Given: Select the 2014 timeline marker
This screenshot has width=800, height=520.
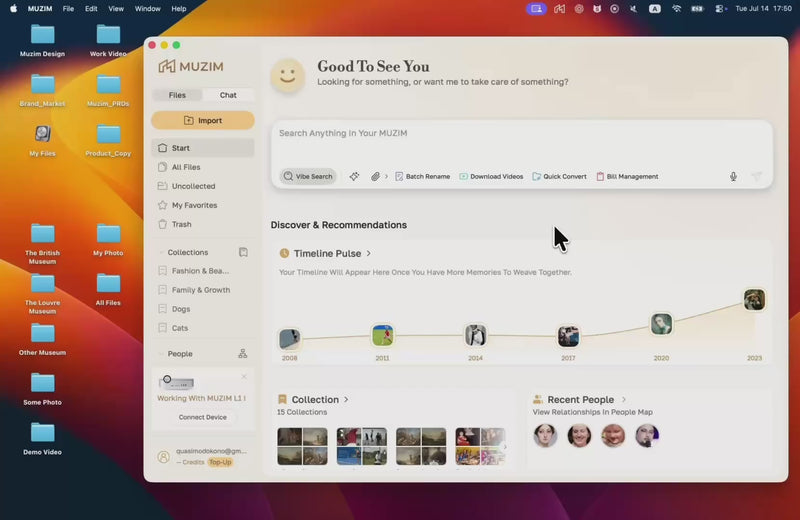Looking at the screenshot, I should (x=476, y=335).
